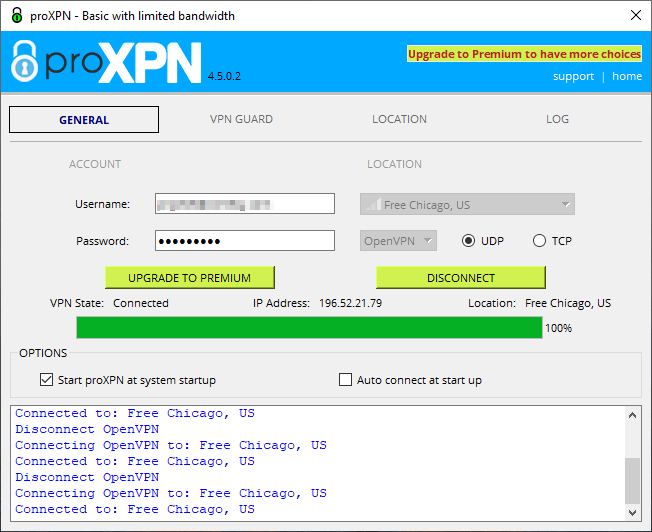Click the log scrollbar thumb
Screen dimensions: 652x532
(x=632, y=481)
